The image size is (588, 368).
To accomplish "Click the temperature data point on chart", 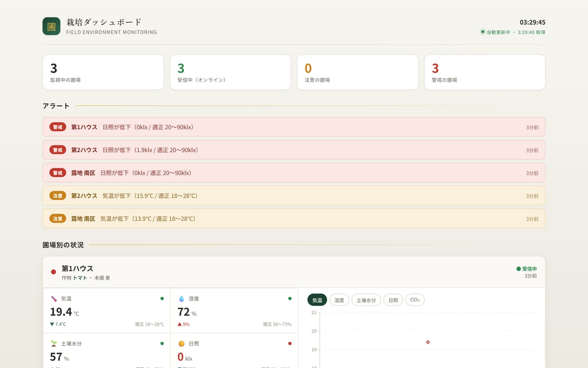I will (x=428, y=342).
